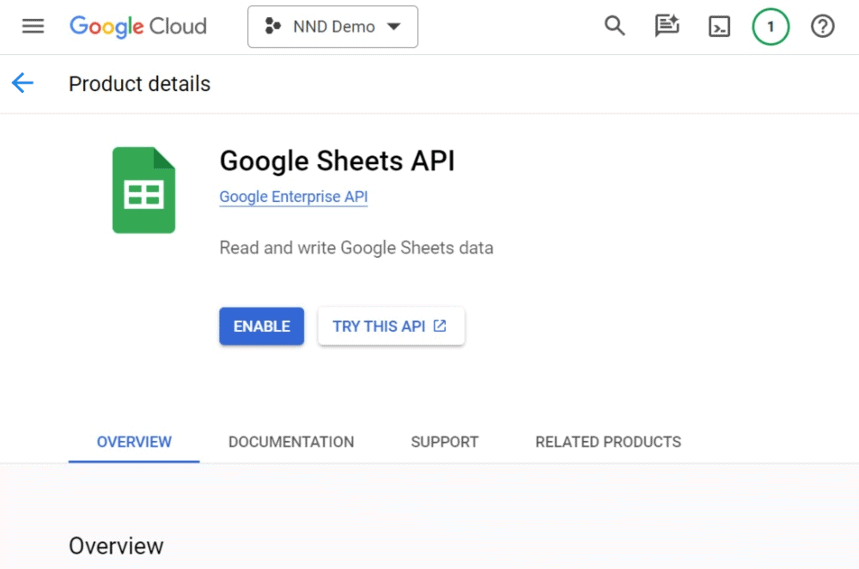The width and height of the screenshot is (859, 569).
Task: Follow the Google Enterprise API link
Action: pyautogui.click(x=294, y=197)
